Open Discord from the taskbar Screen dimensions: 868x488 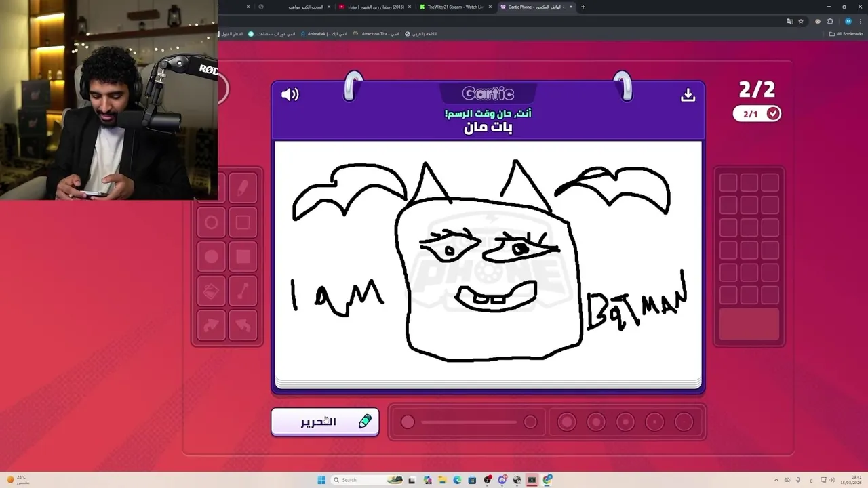coord(502,480)
